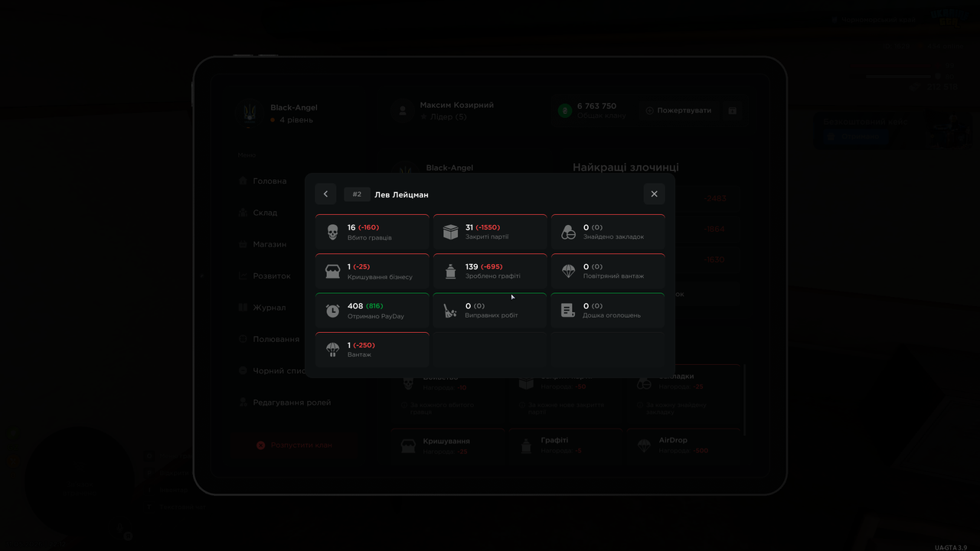Go back using the left chevron button
980x551 pixels.
[325, 194]
